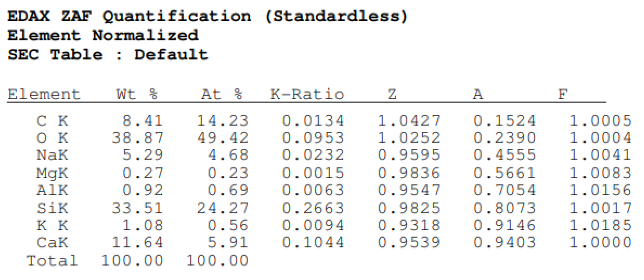Select the NaK element row label

point(52,155)
